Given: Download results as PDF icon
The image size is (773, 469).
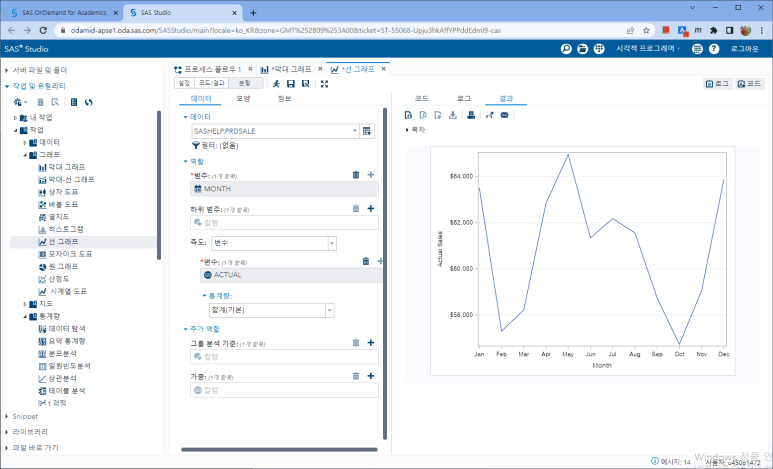Looking at the screenshot, I should tap(423, 115).
